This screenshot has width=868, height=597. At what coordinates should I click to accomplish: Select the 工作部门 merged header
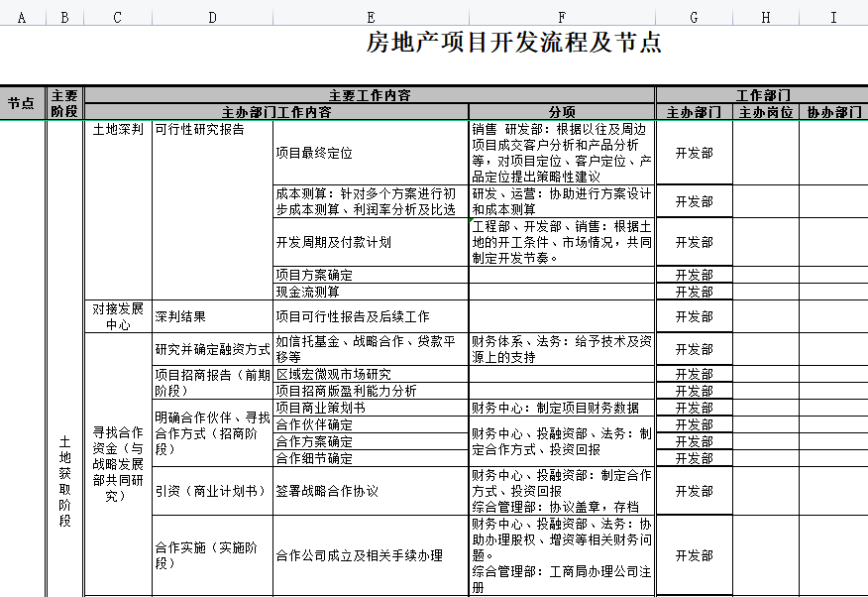pos(762,95)
